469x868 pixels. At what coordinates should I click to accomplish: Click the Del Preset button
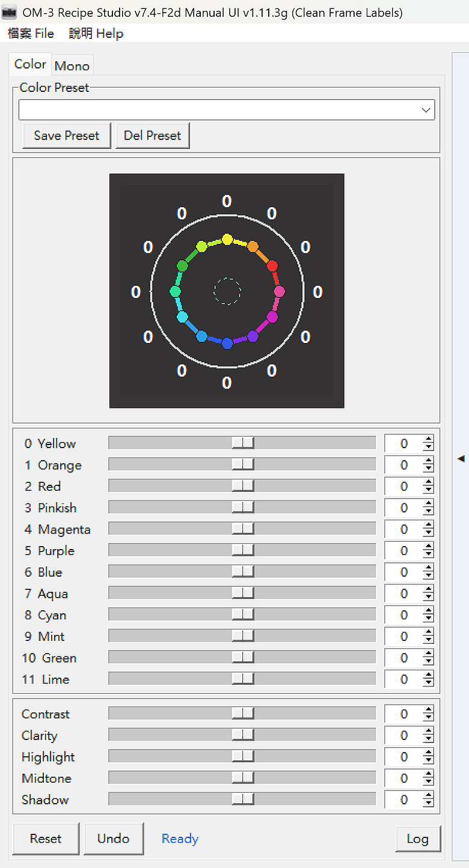153,136
